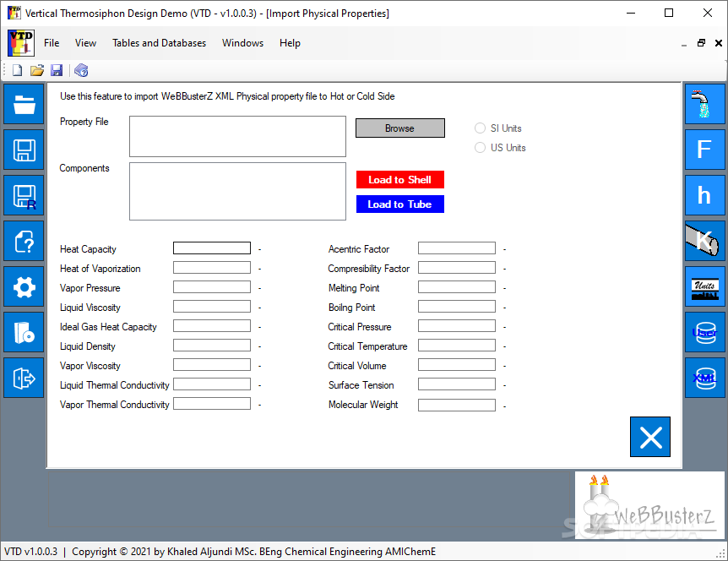Click the WeBBusterZ logo image
This screenshot has width=728, height=561.
point(649,505)
